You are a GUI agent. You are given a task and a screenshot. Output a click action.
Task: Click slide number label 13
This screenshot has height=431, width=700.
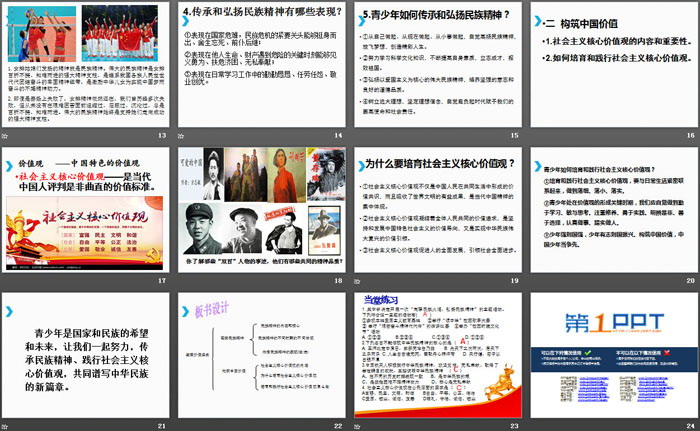click(162, 135)
